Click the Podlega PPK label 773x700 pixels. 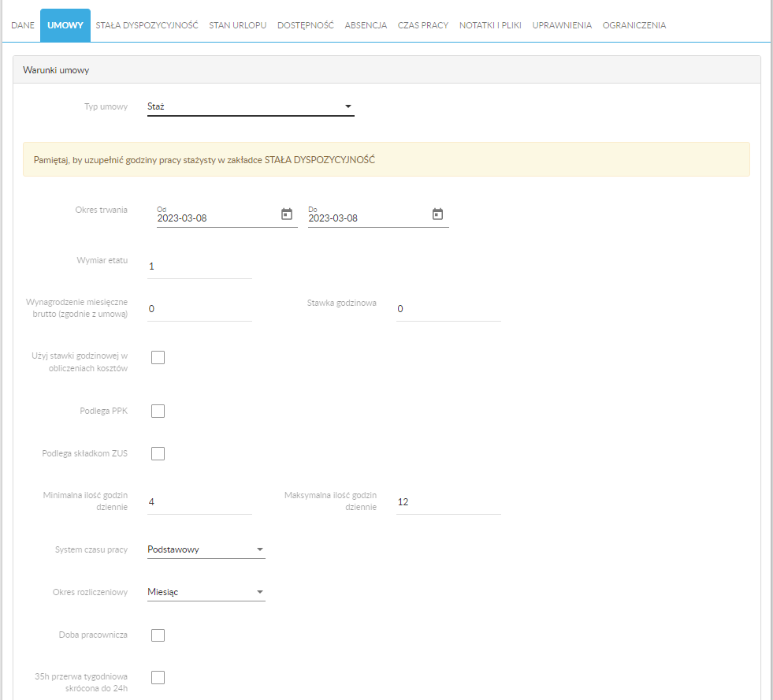pos(103,411)
